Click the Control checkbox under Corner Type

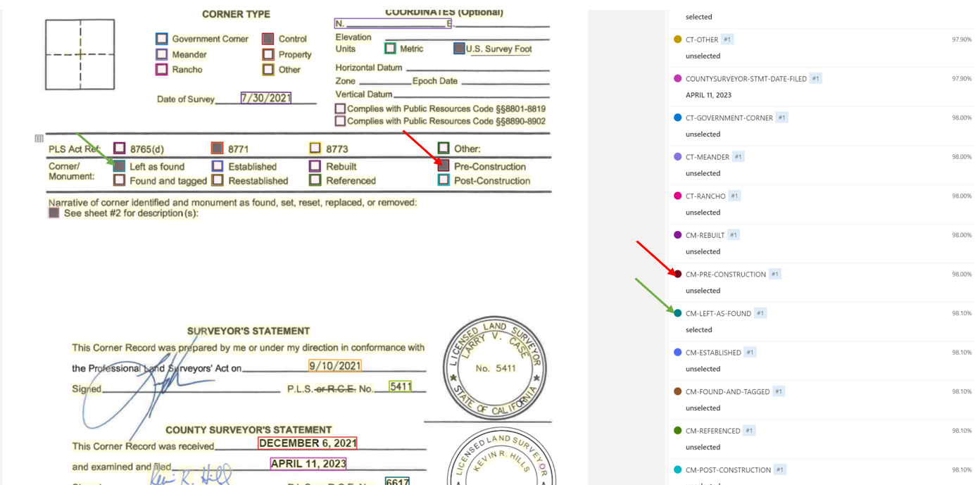268,39
